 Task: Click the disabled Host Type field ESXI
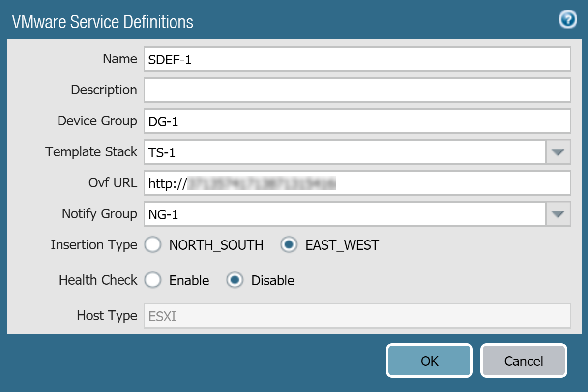click(356, 316)
